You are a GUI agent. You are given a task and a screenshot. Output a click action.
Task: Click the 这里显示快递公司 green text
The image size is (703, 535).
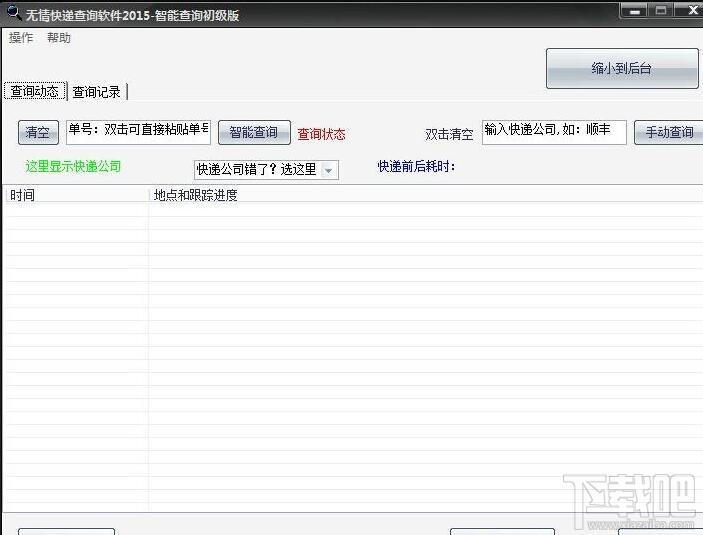[x=73, y=166]
